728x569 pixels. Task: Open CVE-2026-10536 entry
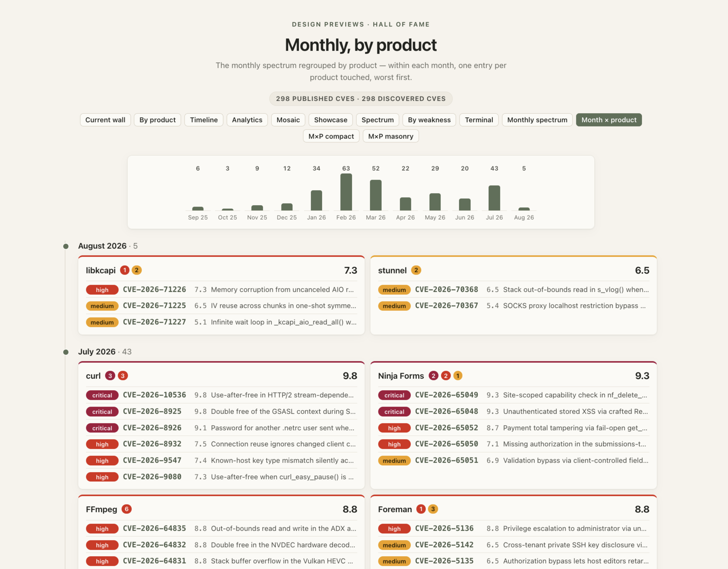(x=221, y=395)
